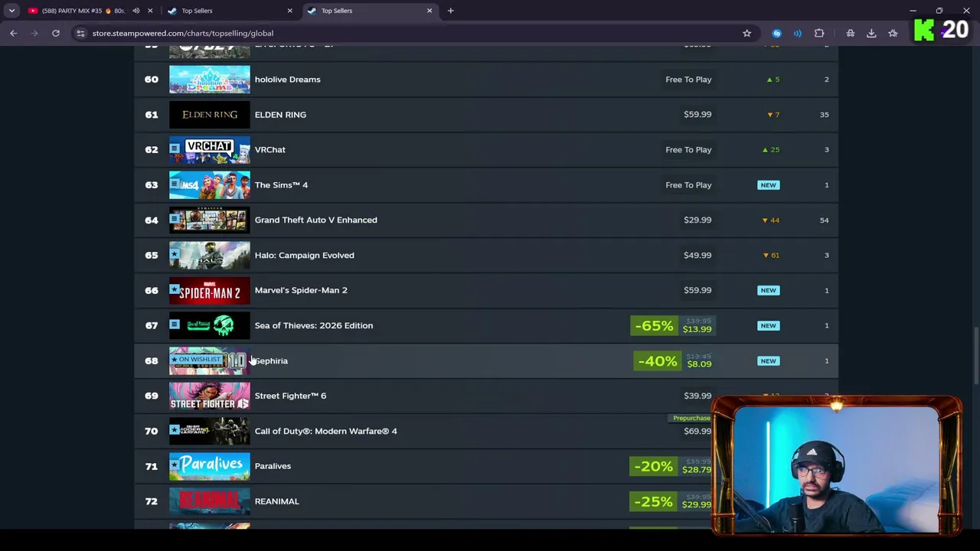Screen dimensions: 980x551
Task: Open Sea of Thieves: 2026 Edition link
Action: [x=314, y=325]
